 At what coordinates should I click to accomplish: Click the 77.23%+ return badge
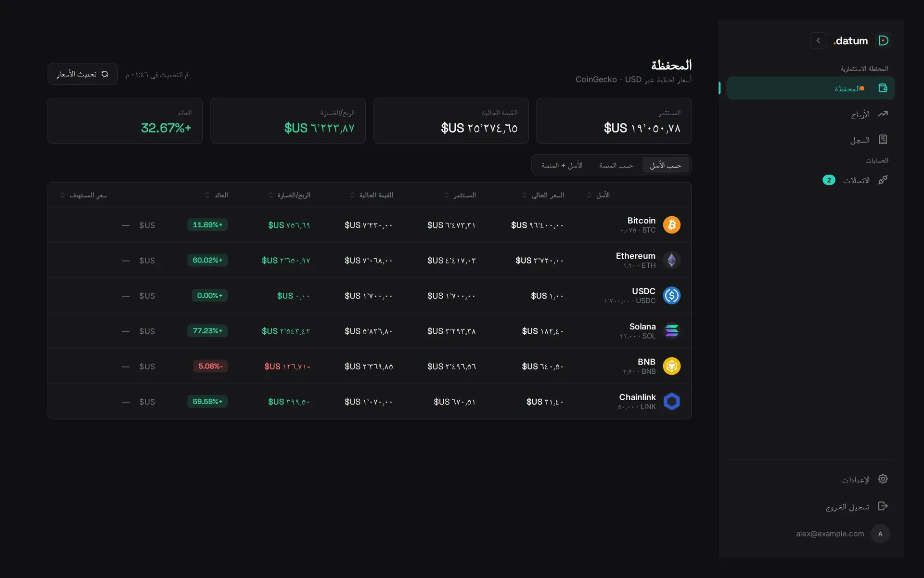[207, 331]
